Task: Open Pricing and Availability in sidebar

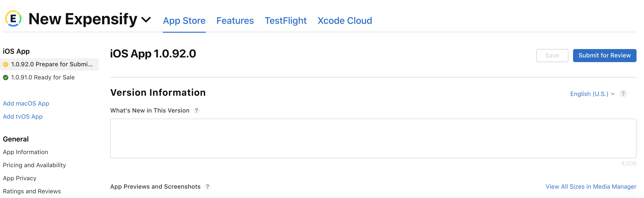Action: point(35,165)
